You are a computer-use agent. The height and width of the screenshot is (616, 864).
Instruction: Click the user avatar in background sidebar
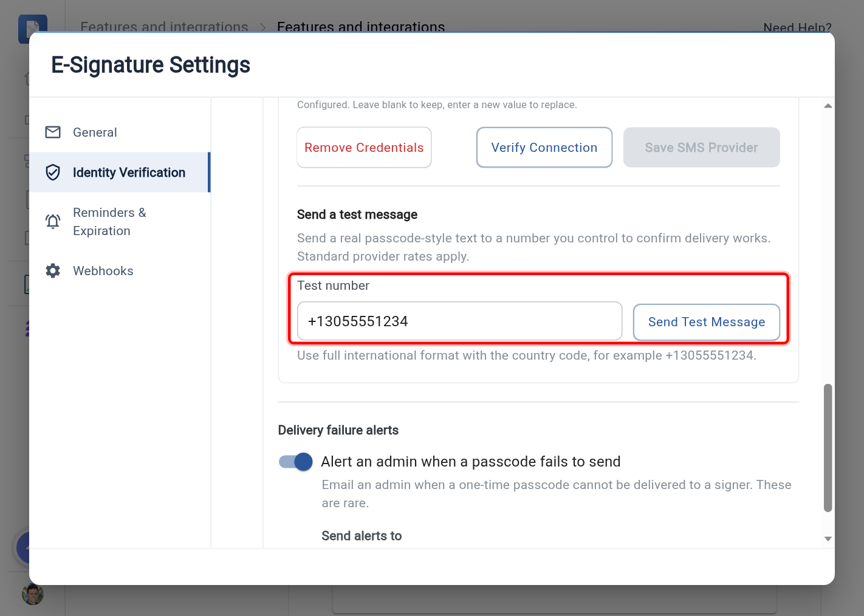pyautogui.click(x=33, y=594)
